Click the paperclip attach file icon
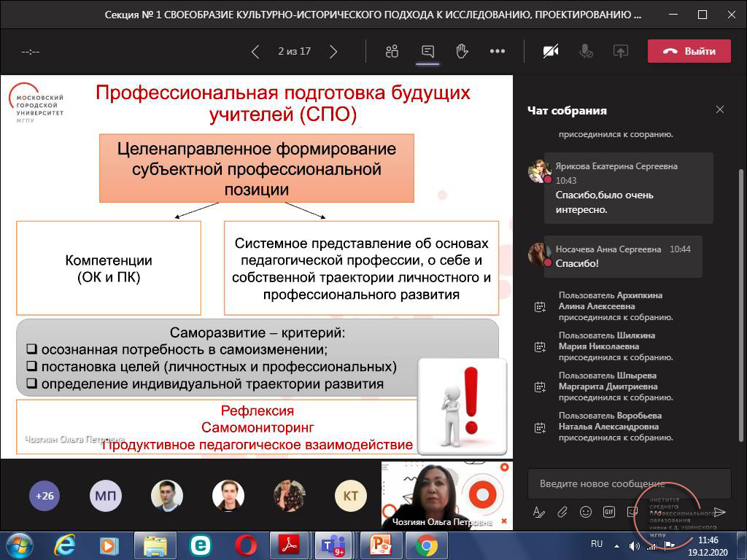This screenshot has height=560, width=747. click(x=562, y=512)
